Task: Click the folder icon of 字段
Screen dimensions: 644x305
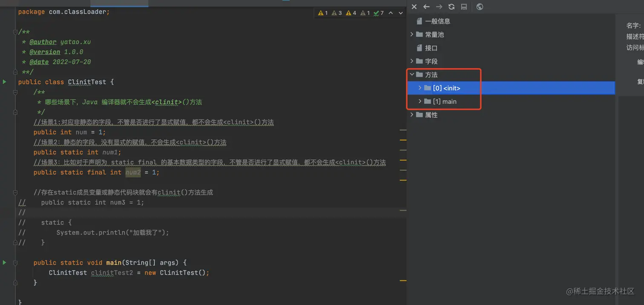Action: (x=420, y=61)
